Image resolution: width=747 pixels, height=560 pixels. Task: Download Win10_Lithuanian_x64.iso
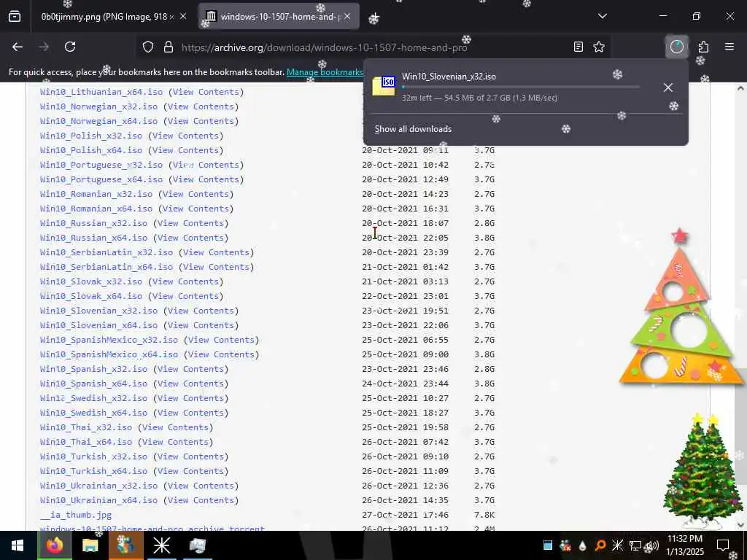point(101,92)
